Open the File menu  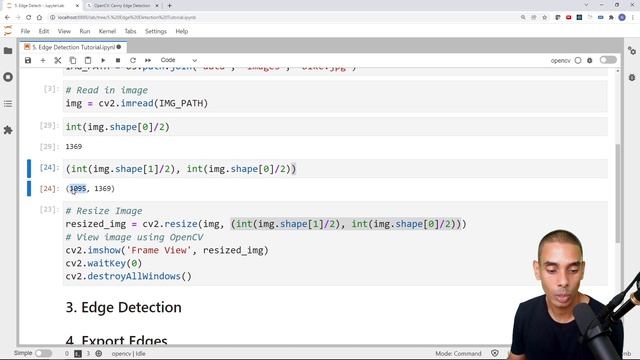(x=25, y=31)
